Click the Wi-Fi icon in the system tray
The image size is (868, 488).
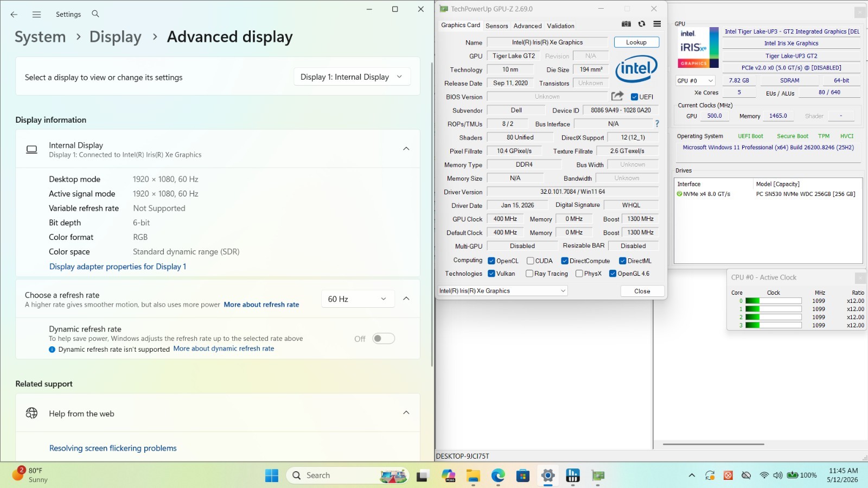(764, 476)
